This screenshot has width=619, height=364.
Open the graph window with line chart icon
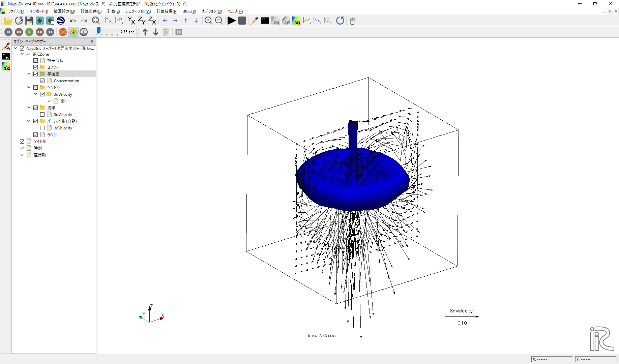tap(307, 21)
